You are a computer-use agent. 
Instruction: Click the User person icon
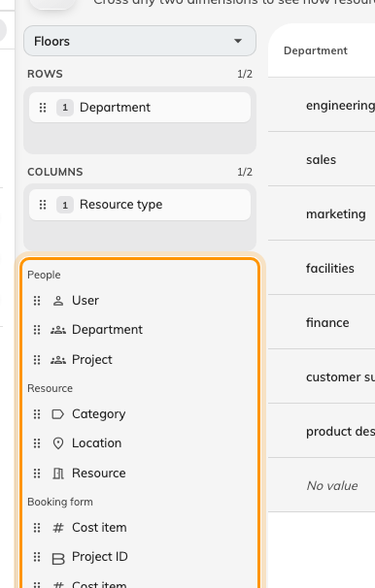coord(58,301)
